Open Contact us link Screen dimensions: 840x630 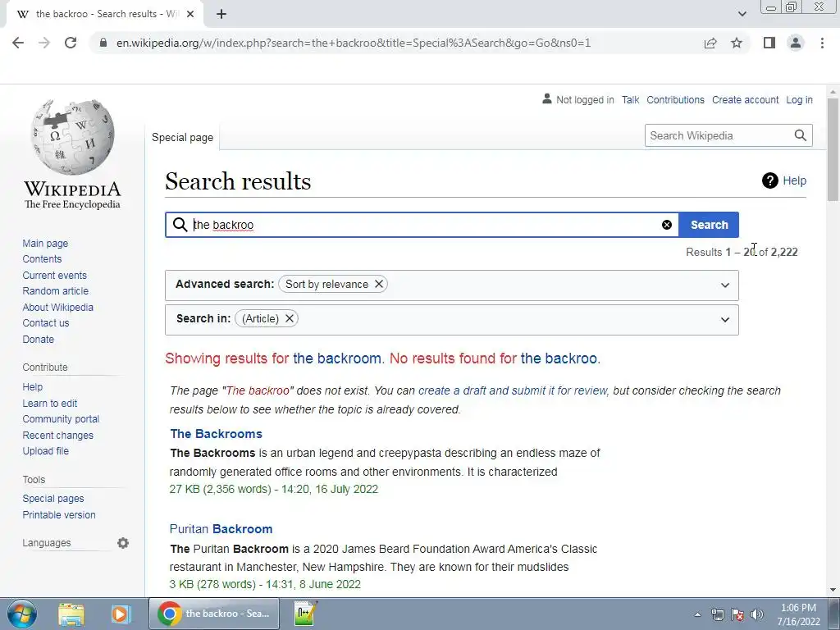pyautogui.click(x=46, y=323)
